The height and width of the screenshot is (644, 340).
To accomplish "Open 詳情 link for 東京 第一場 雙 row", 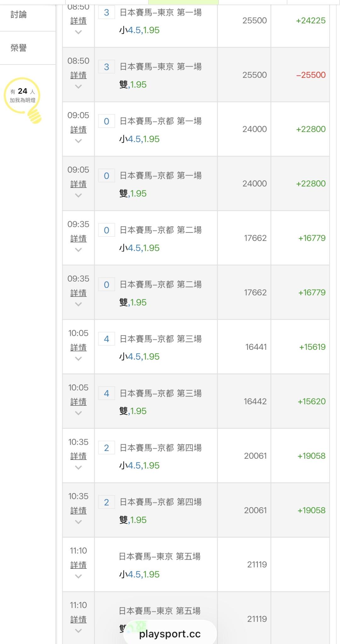I will (x=78, y=75).
